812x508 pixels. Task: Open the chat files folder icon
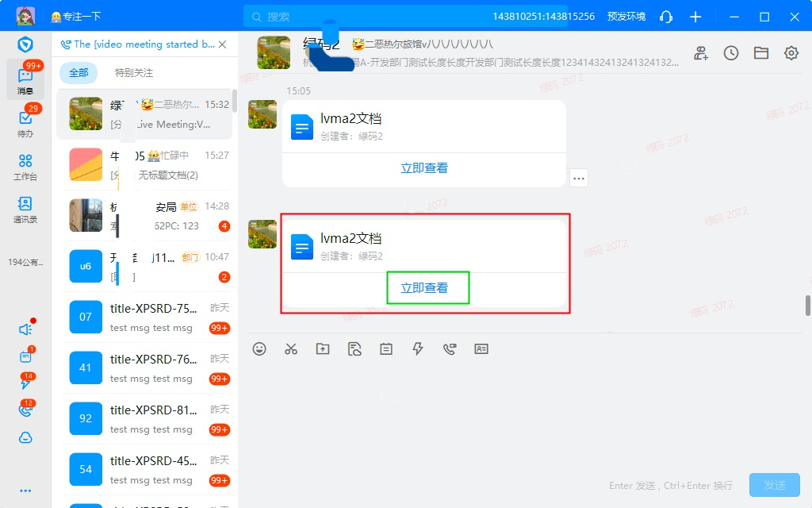click(x=761, y=53)
